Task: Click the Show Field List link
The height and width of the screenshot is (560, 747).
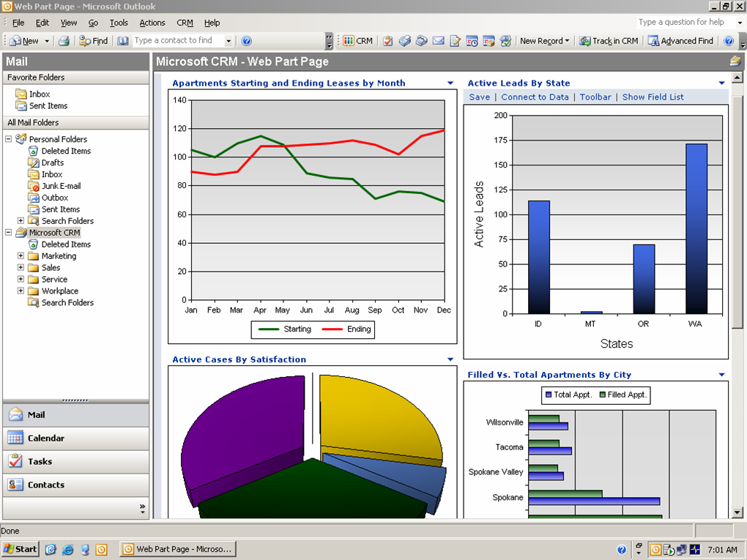Action: [x=653, y=97]
